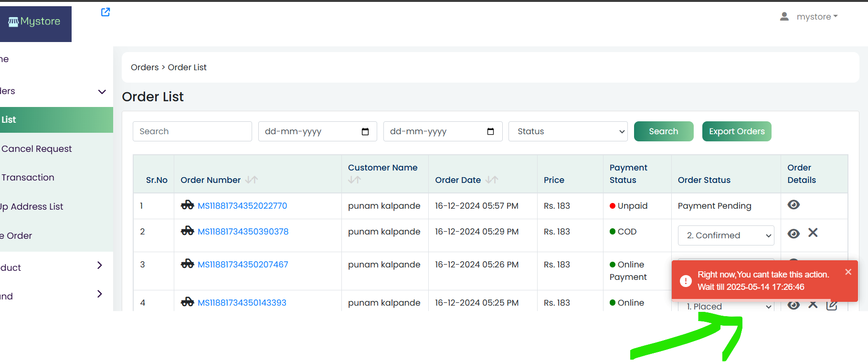Sort by Order Number arrows
The width and height of the screenshot is (868, 362).
tap(252, 180)
